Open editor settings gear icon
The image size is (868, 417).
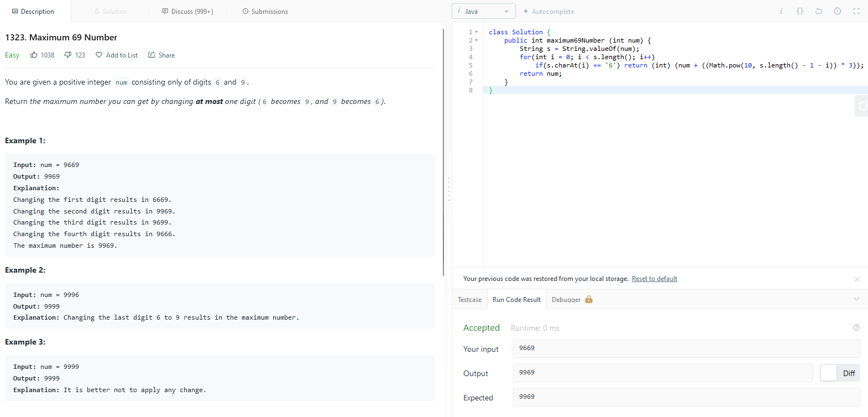point(838,11)
